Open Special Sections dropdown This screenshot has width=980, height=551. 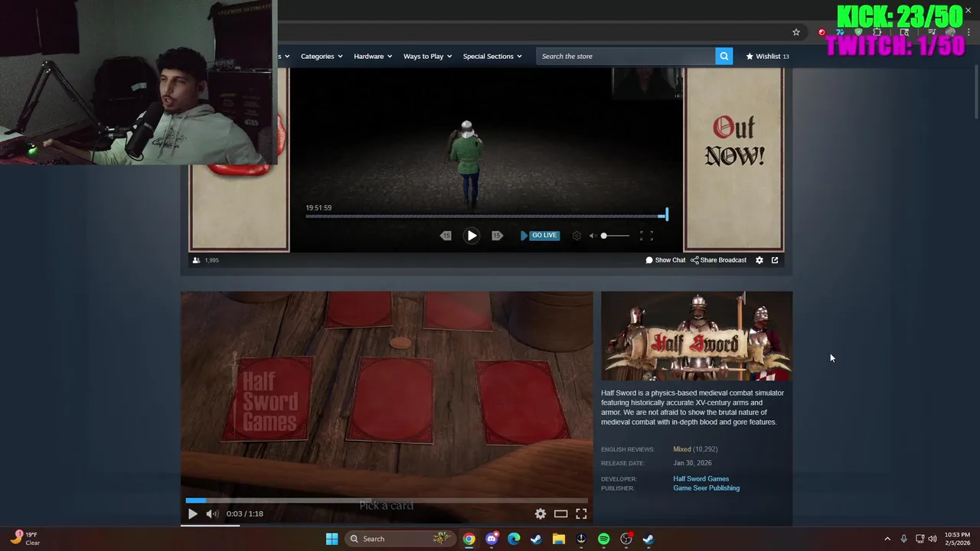coord(492,56)
